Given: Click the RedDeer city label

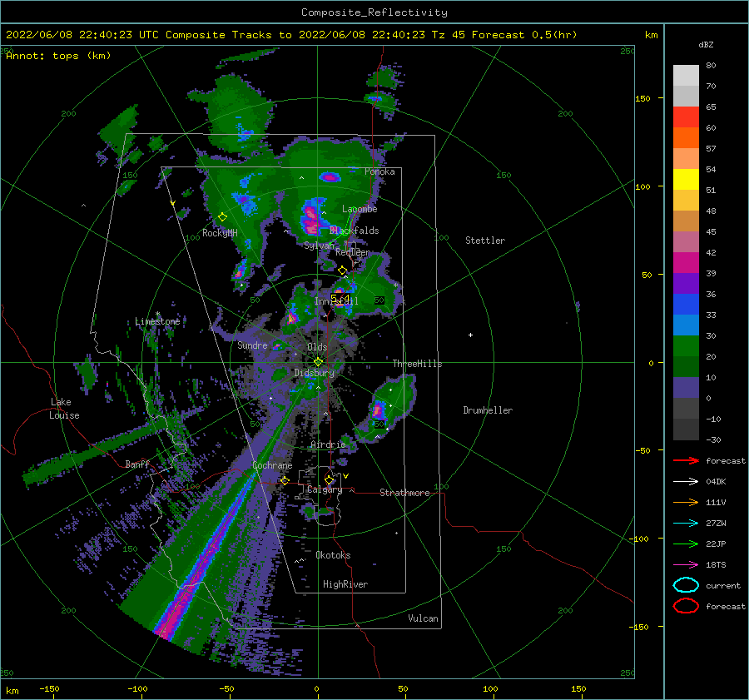Looking at the screenshot, I should coord(353,252).
